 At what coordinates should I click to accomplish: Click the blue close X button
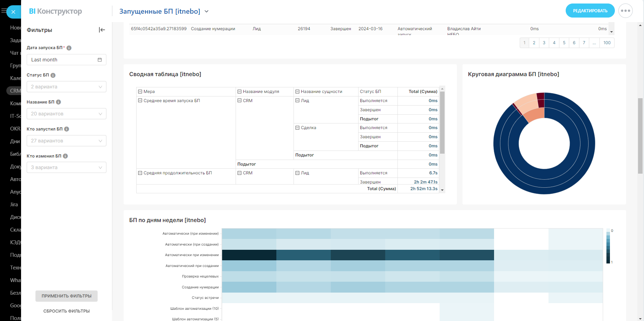pyautogui.click(x=13, y=12)
